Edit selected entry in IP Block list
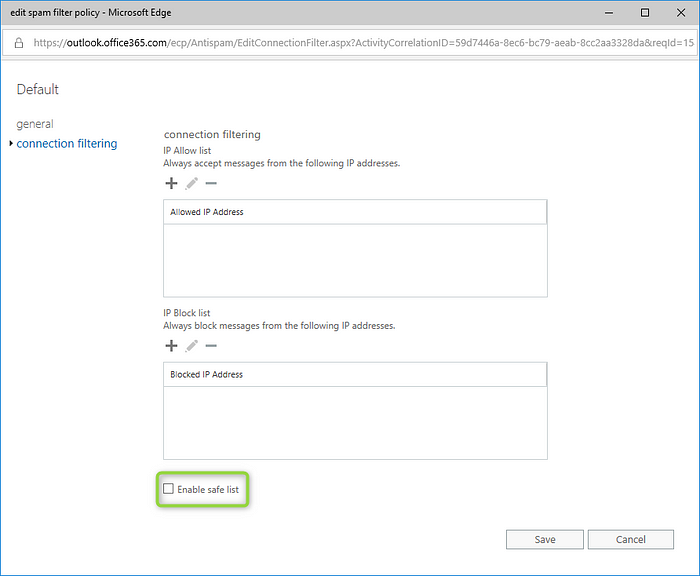This screenshot has height=576, width=700. [x=192, y=346]
